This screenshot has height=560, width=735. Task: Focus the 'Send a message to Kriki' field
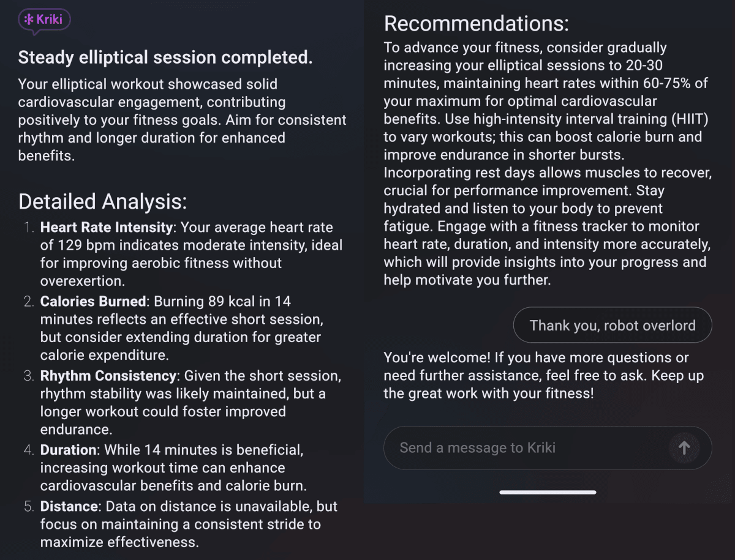527,448
